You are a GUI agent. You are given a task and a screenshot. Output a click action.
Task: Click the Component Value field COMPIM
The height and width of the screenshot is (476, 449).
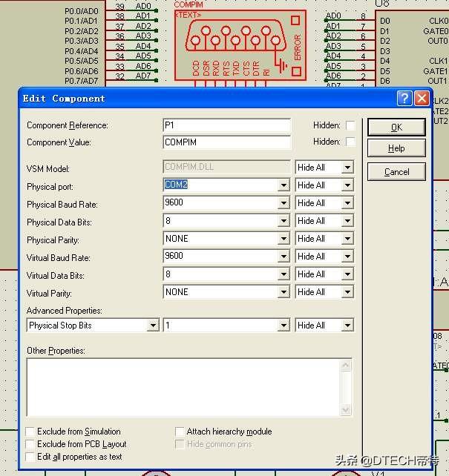(x=226, y=142)
